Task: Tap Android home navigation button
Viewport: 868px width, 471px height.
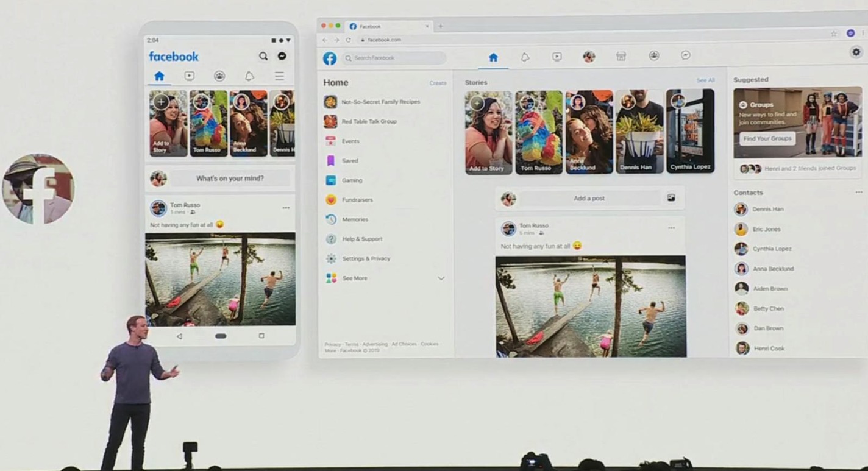Action: point(221,336)
